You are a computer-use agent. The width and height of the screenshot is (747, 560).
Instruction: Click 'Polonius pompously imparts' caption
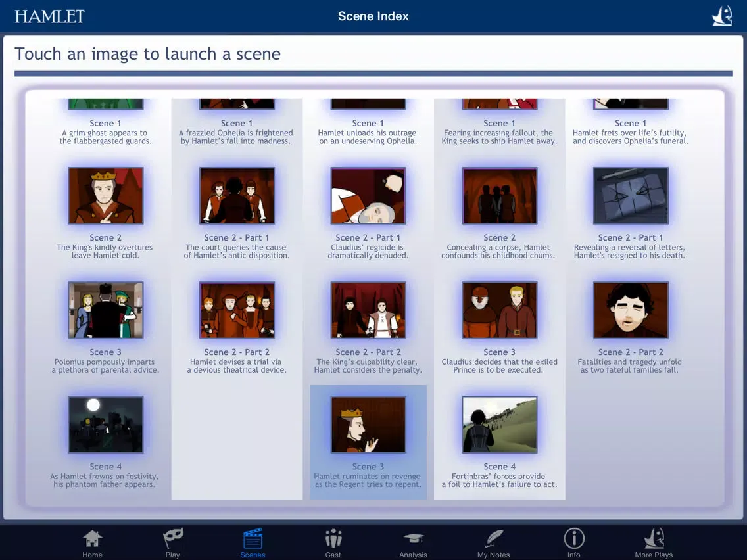point(105,365)
